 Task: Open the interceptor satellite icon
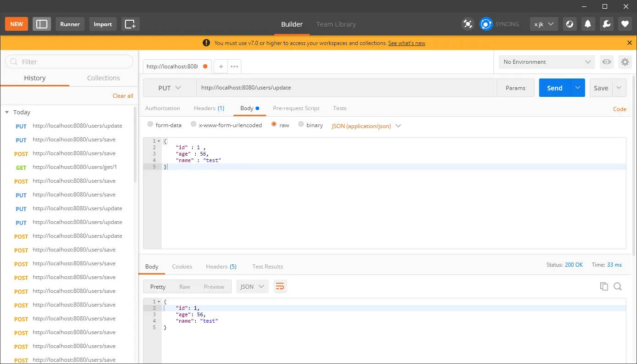pos(468,24)
